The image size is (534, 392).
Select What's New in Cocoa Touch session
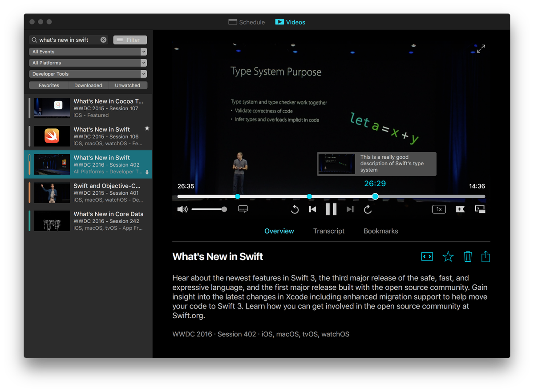(x=88, y=108)
